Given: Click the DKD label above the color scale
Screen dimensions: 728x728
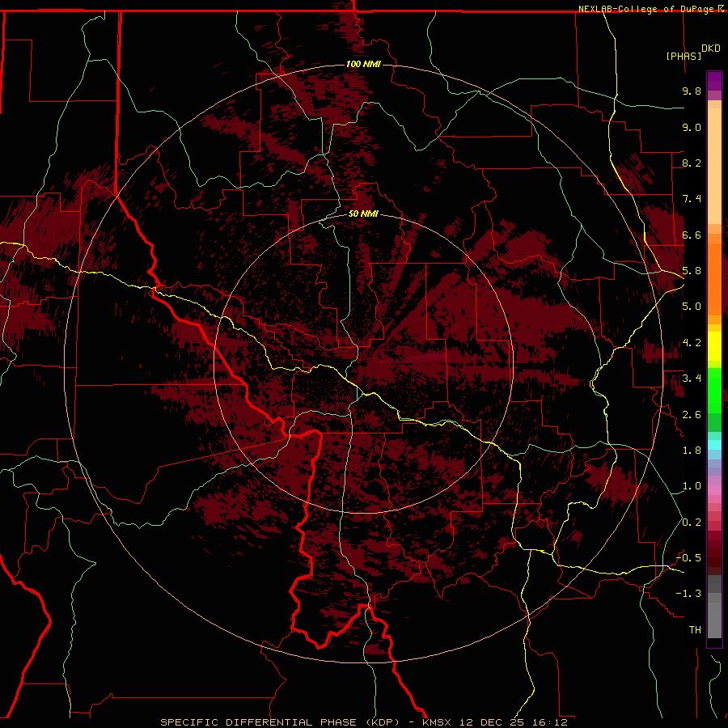Looking at the screenshot, I should click(711, 49).
